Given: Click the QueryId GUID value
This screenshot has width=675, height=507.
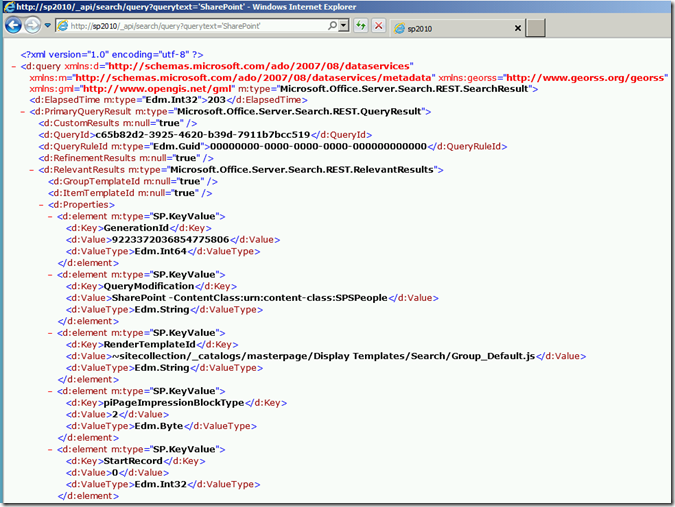Looking at the screenshot, I should pyautogui.click(x=203, y=135).
